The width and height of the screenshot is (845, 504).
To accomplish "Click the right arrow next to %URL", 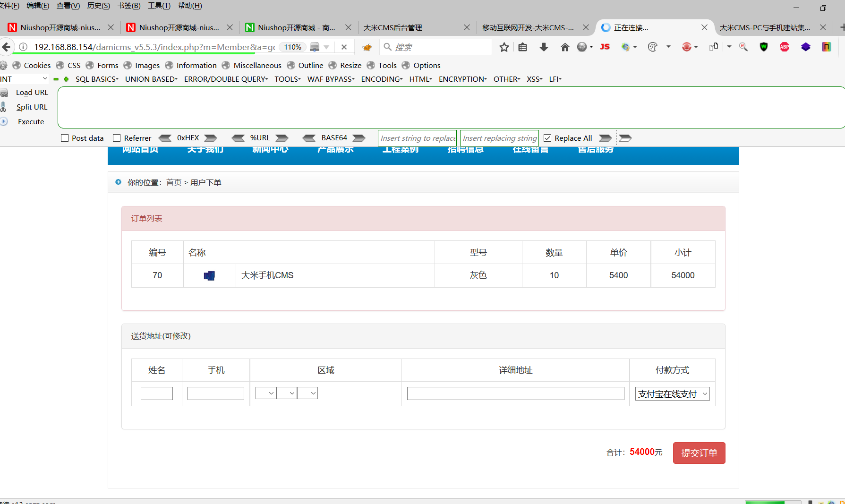I will coord(282,138).
